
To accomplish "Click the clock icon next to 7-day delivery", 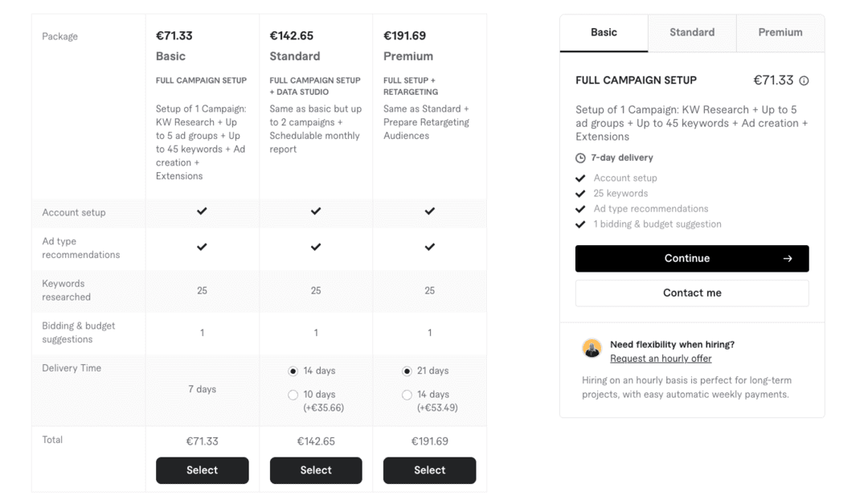I will (581, 158).
